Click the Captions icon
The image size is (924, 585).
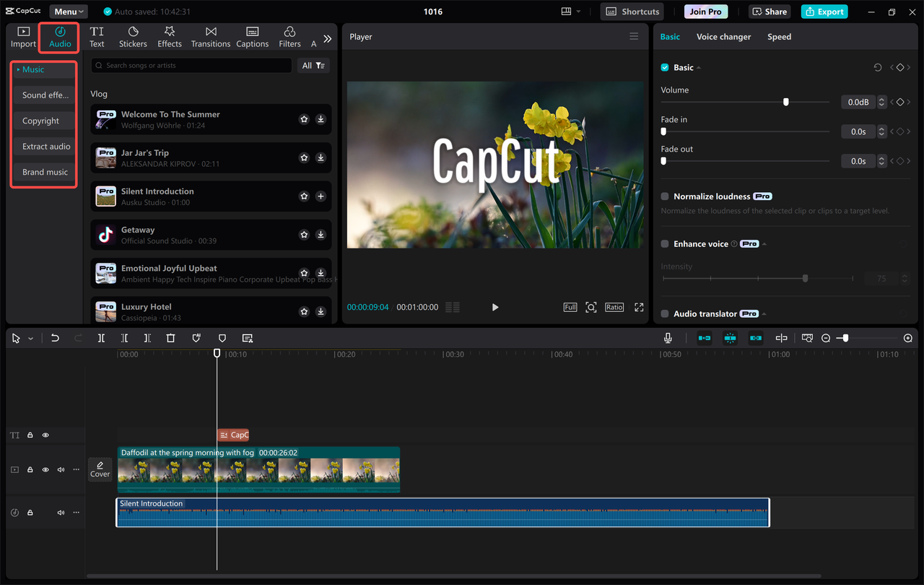[x=252, y=36]
